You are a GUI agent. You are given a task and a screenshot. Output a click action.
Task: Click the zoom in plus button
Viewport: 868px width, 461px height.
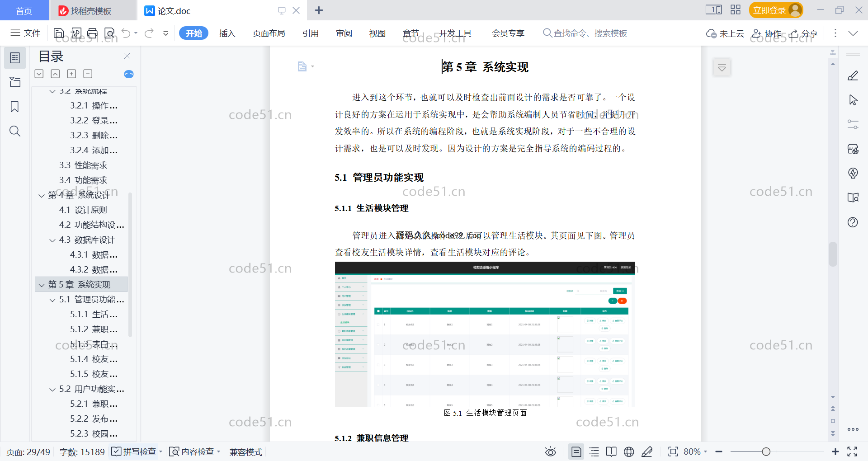point(835,452)
